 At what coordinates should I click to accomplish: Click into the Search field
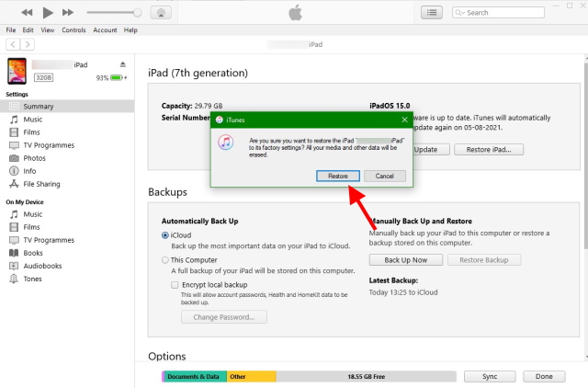pyautogui.click(x=498, y=12)
